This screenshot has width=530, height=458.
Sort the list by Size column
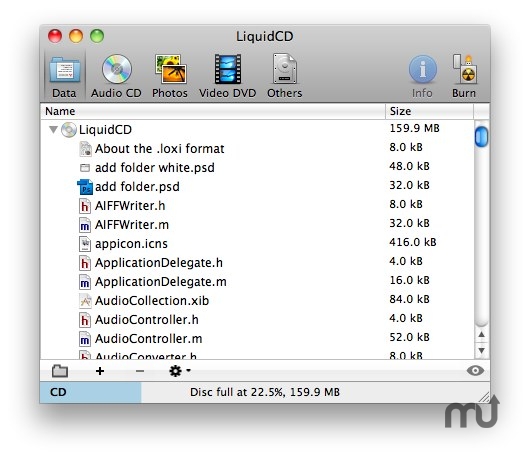coord(429,111)
